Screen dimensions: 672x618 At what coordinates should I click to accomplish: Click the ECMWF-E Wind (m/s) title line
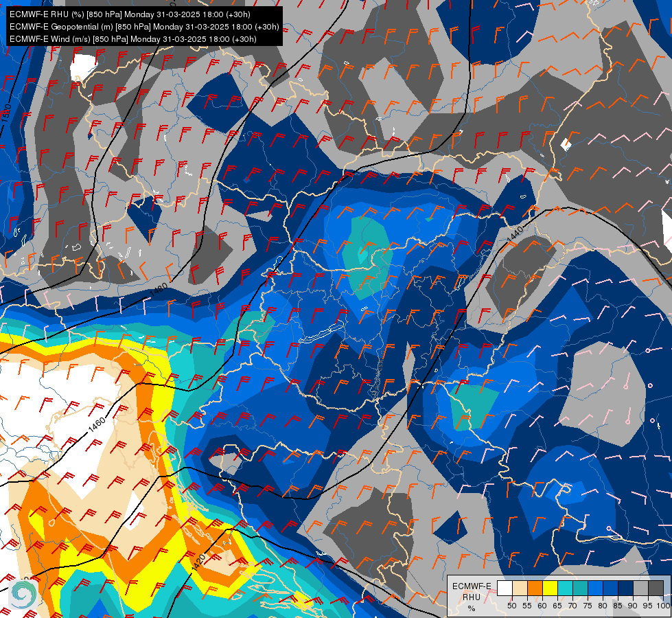coord(133,39)
